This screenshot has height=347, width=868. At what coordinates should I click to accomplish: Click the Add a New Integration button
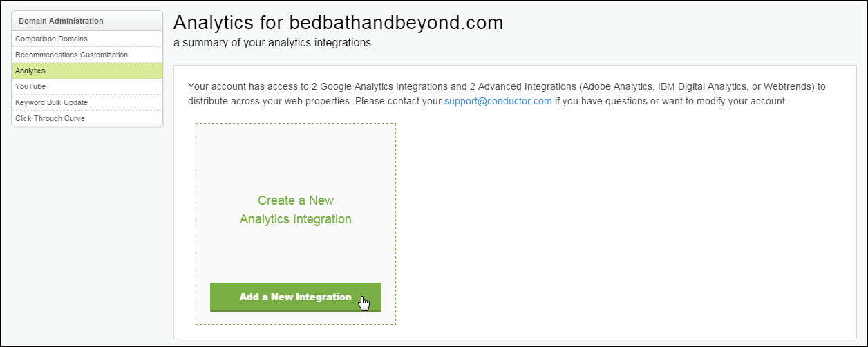click(296, 297)
